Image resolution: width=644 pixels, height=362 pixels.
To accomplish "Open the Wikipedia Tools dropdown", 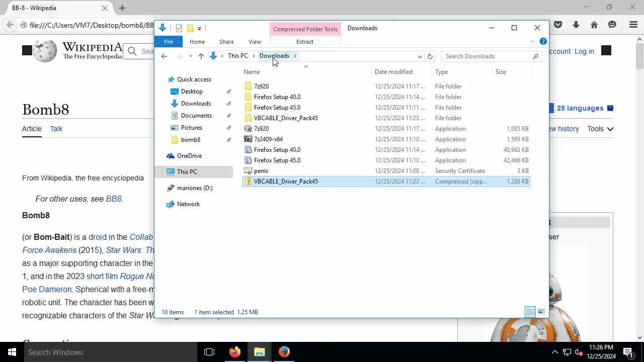I will click(600, 129).
